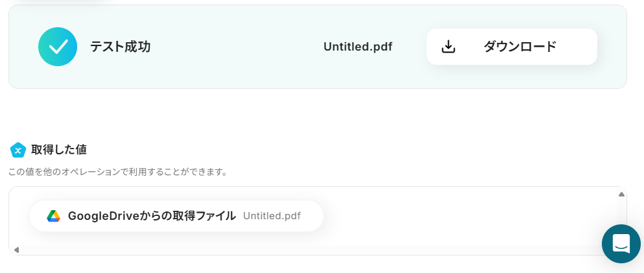This screenshot has height=273, width=644.
Task: Click the 取得した値 section heading
Action: (59, 150)
